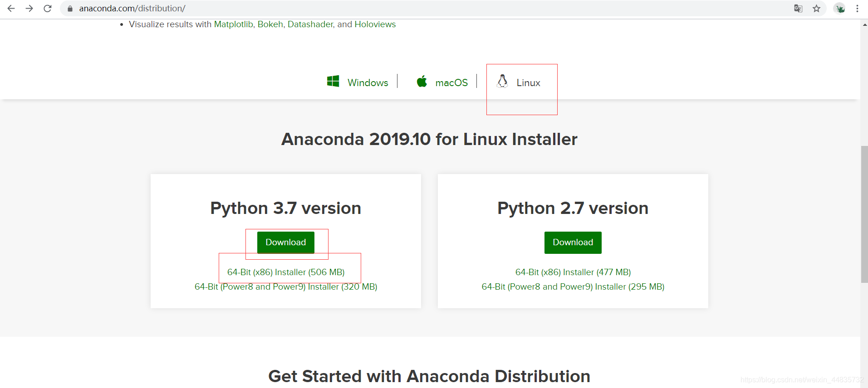The width and height of the screenshot is (868, 388).
Task: Click the Apple logo icon
Action: [422, 81]
